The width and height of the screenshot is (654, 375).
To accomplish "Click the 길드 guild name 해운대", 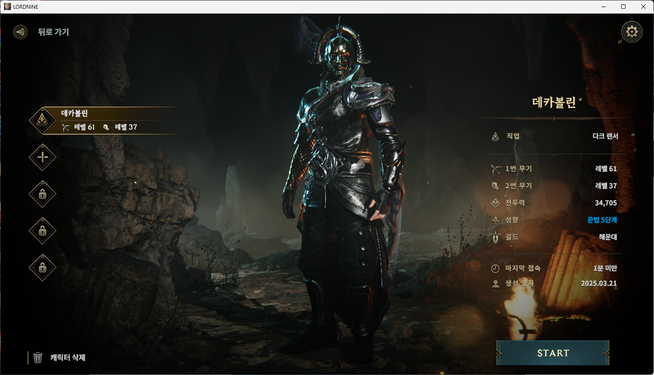I will [x=608, y=237].
